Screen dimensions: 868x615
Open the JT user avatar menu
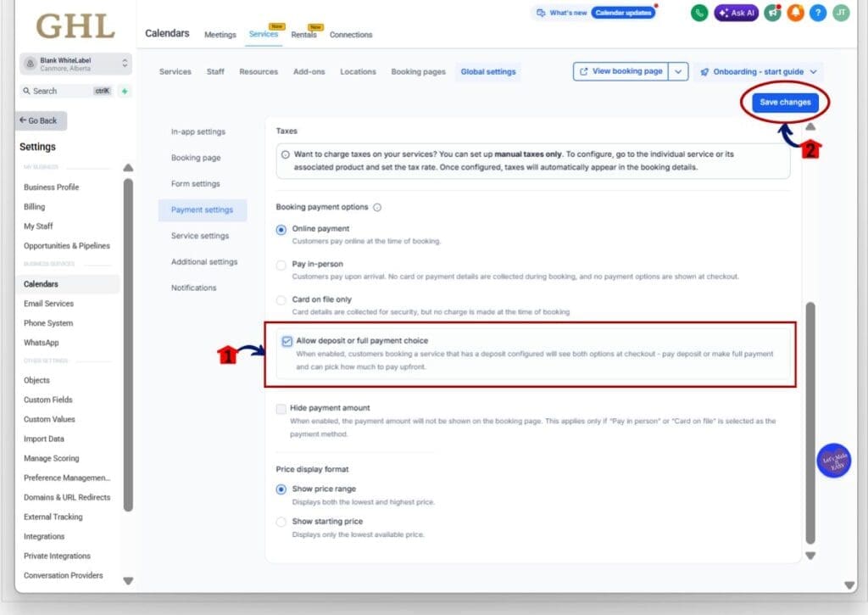point(841,13)
